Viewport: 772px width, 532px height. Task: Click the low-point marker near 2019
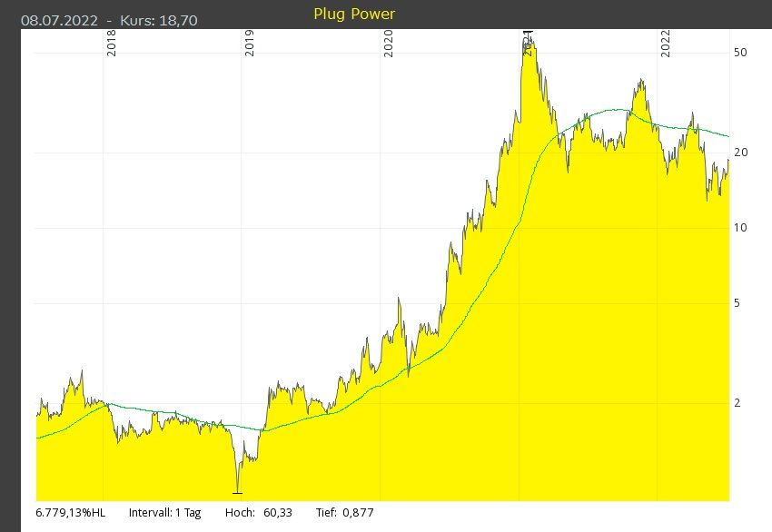237,492
